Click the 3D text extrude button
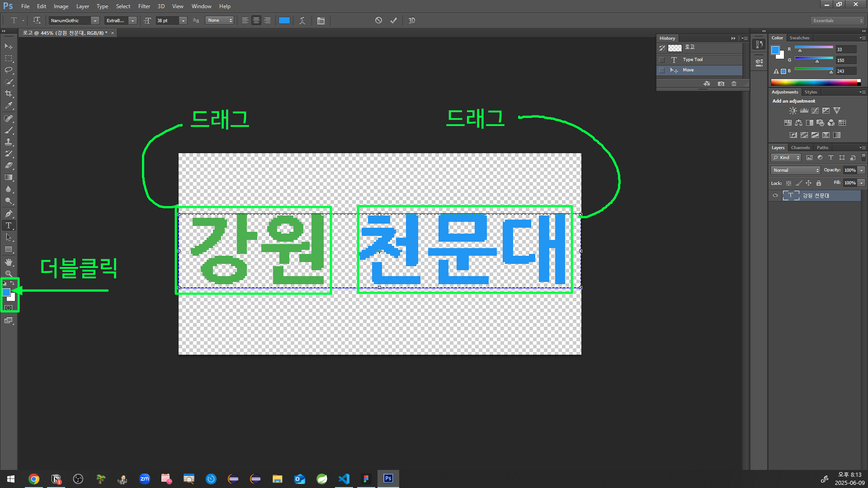 point(411,20)
